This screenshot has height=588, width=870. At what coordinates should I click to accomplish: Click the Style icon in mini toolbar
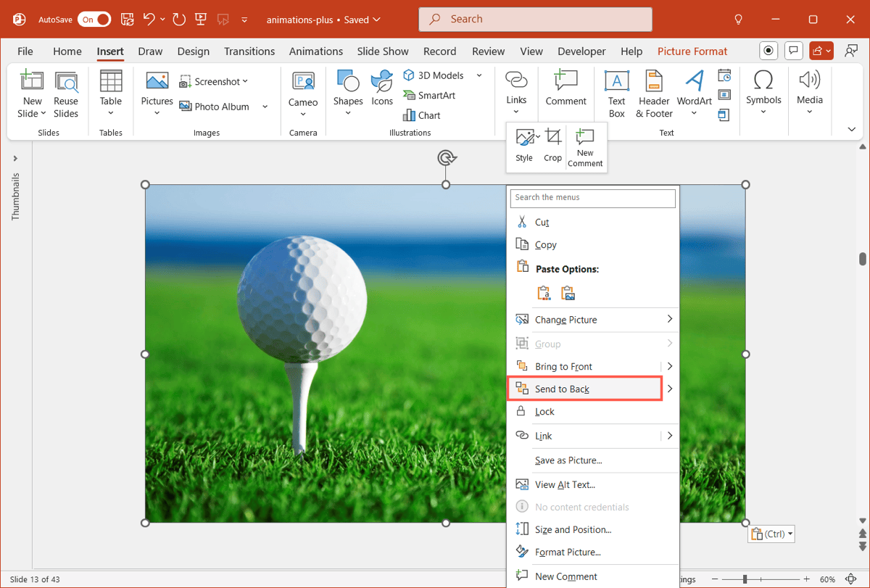tap(524, 136)
